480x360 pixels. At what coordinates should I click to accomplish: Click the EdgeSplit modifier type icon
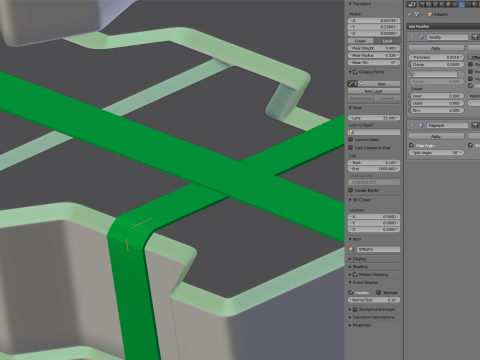click(421, 125)
